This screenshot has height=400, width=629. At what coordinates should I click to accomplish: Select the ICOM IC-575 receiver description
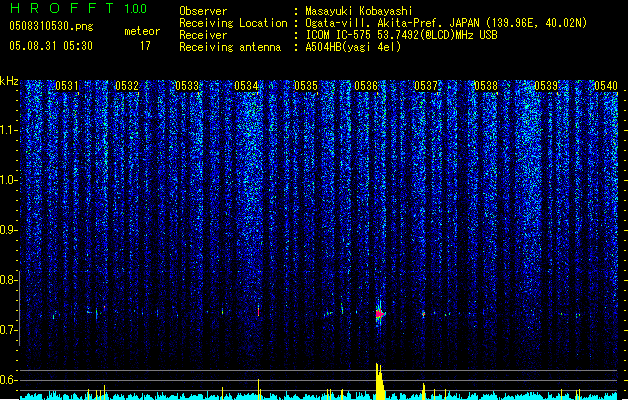pyautogui.click(x=401, y=35)
